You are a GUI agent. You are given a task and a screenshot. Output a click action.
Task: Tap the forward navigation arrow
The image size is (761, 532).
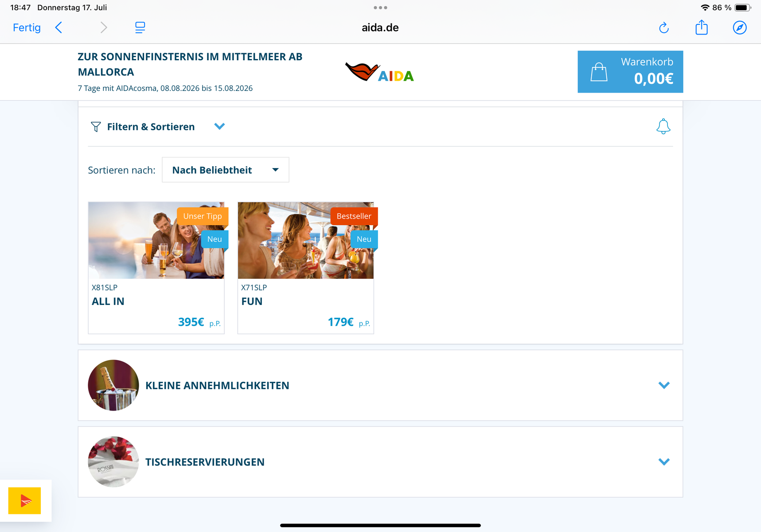click(104, 27)
